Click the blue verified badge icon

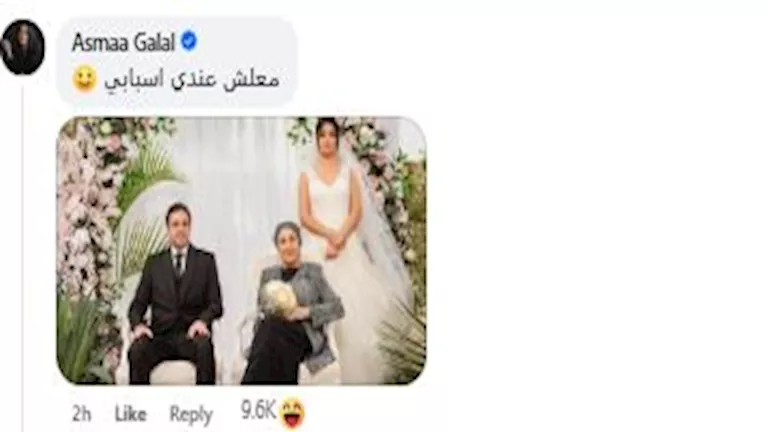189,42
